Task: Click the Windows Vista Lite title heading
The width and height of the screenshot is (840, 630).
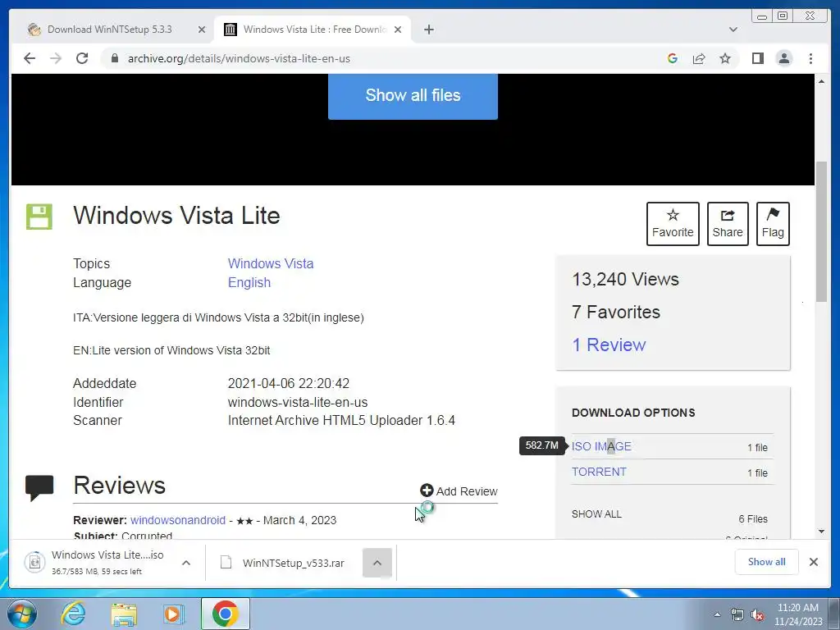Action: pos(177,216)
